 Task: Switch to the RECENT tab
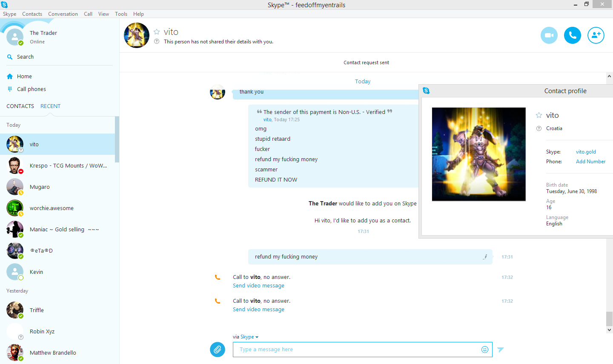click(x=50, y=106)
